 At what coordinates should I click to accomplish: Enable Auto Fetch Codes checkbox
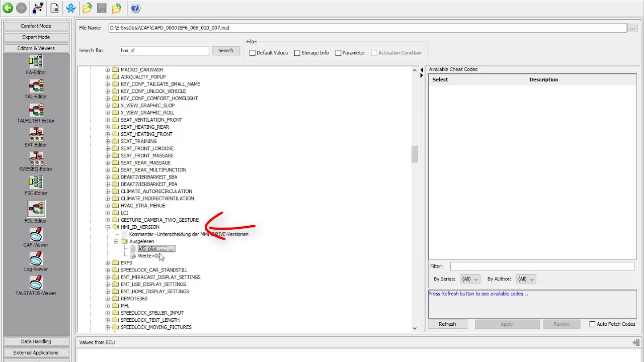click(x=592, y=324)
